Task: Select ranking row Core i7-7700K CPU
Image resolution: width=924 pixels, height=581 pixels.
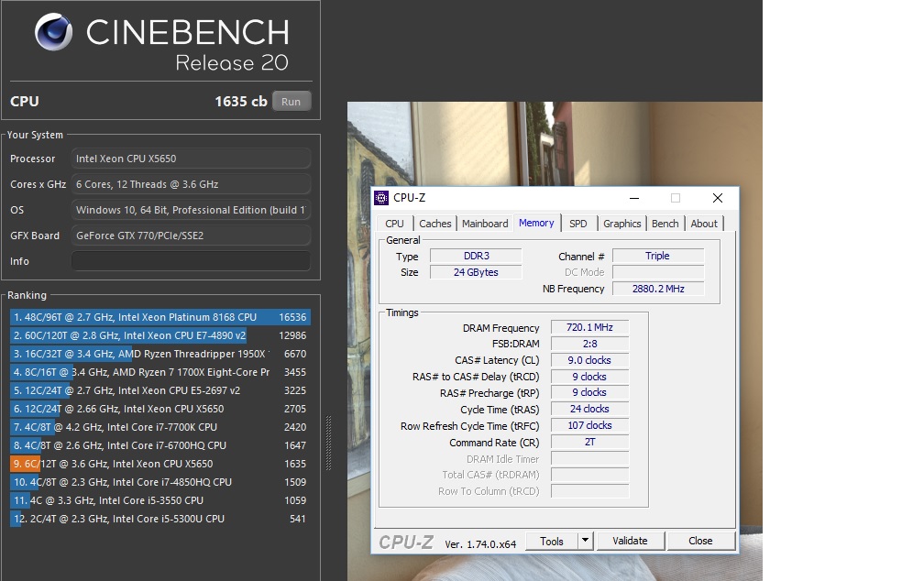Action: click(x=160, y=427)
